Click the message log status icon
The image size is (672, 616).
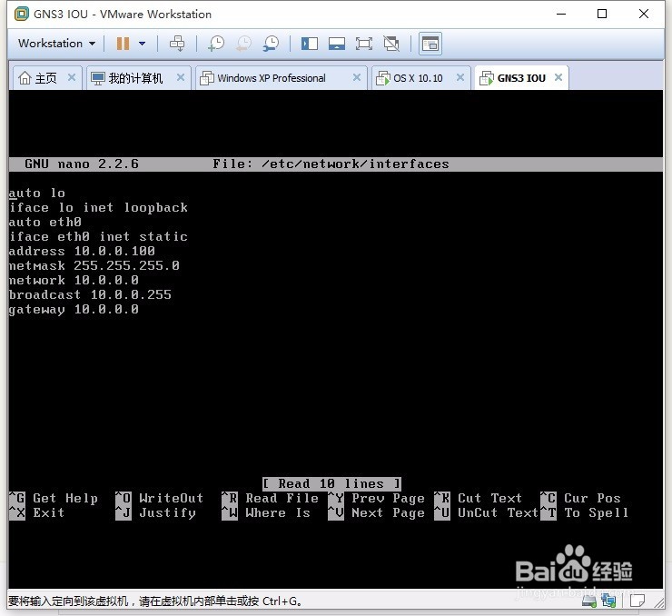(x=637, y=601)
